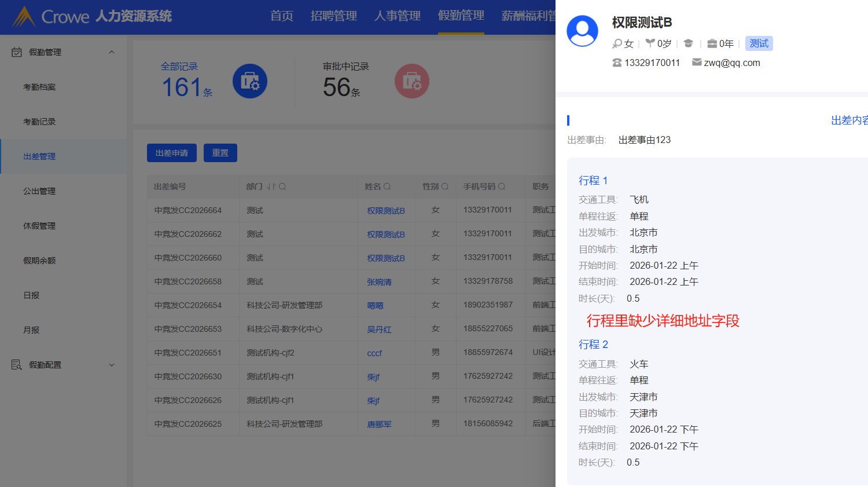Image resolution: width=868 pixels, height=487 pixels.
Task: Open the 招聘管理 top menu
Action: [x=333, y=16]
